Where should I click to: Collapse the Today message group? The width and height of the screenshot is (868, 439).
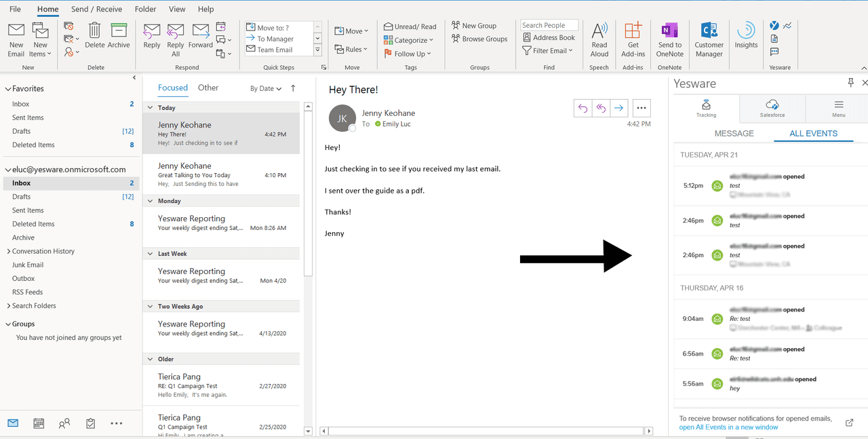coord(151,108)
